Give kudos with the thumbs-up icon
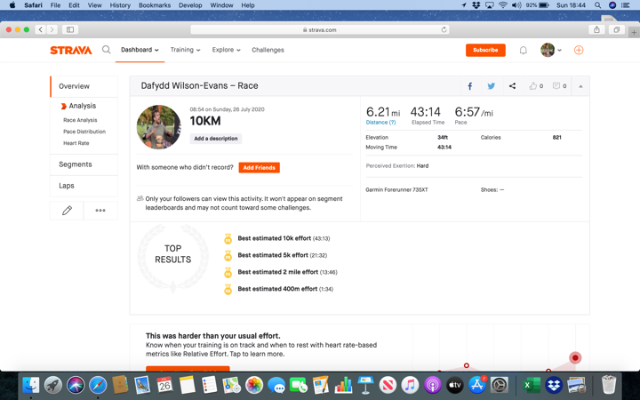Viewport: 640px width, 400px height. pyautogui.click(x=533, y=86)
